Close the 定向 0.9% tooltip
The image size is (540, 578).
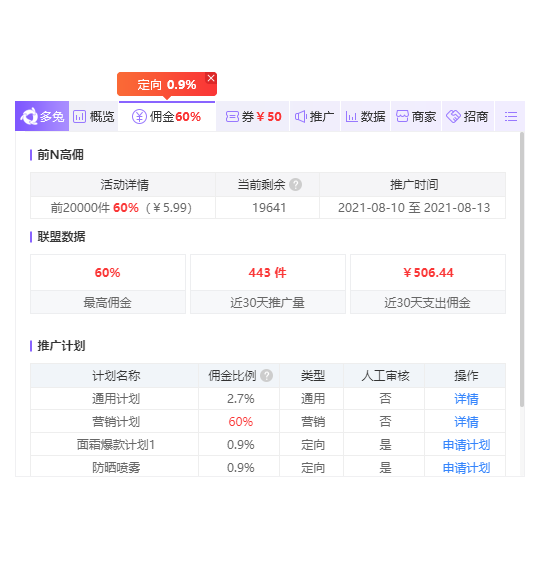pos(211,78)
